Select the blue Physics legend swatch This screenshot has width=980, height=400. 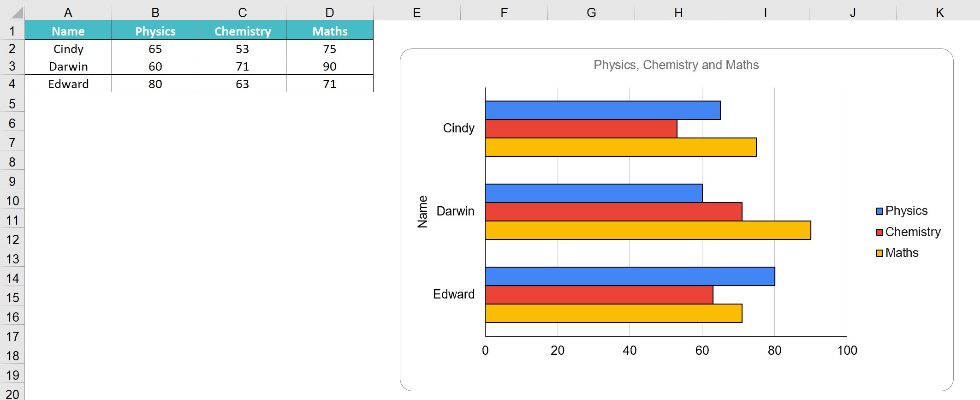click(879, 211)
